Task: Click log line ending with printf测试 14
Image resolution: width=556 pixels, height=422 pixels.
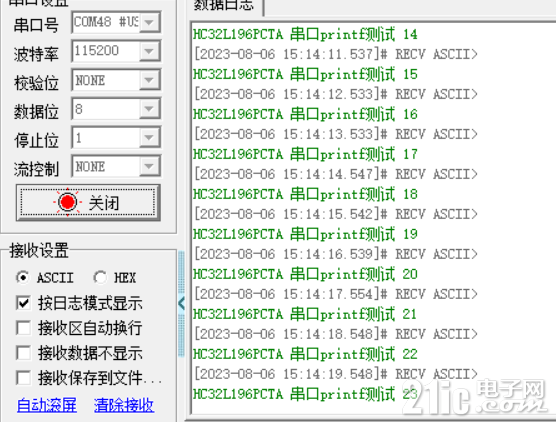Action: pos(305,34)
